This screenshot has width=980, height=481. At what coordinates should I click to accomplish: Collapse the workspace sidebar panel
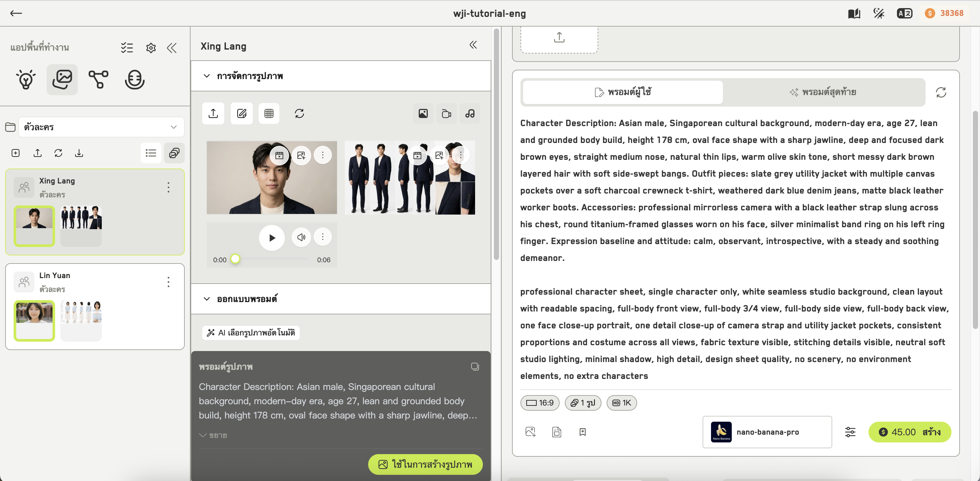pyautogui.click(x=171, y=48)
